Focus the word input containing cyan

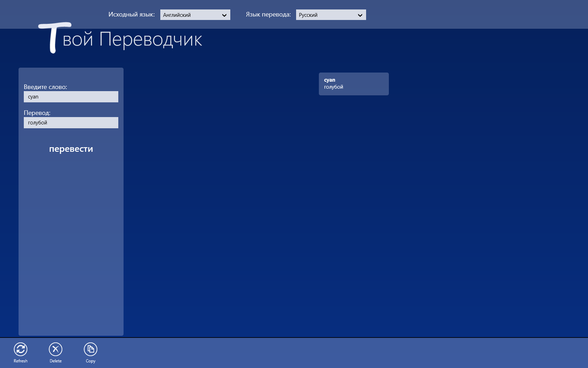[71, 97]
